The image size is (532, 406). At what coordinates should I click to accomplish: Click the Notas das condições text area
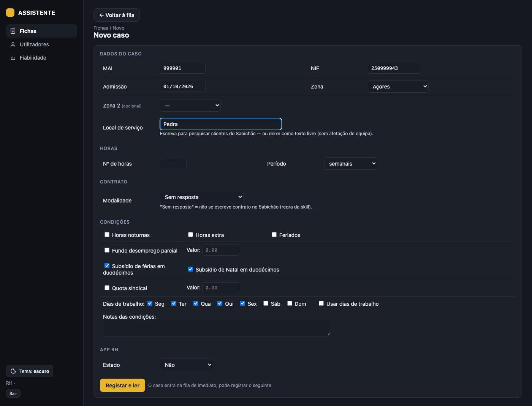point(217,328)
